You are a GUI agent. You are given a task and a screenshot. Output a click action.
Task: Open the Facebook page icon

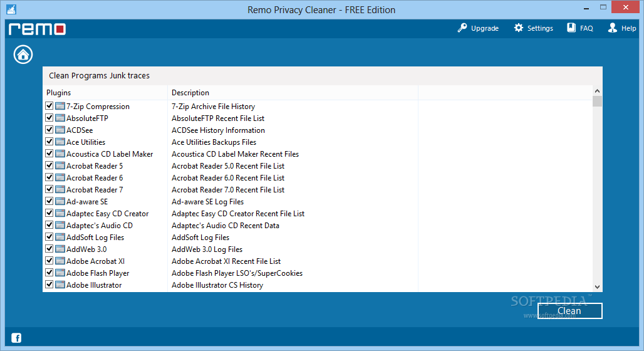[16, 338]
